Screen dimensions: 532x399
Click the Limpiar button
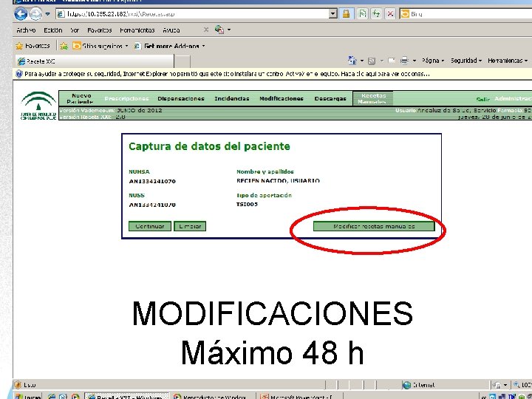pos(190,226)
